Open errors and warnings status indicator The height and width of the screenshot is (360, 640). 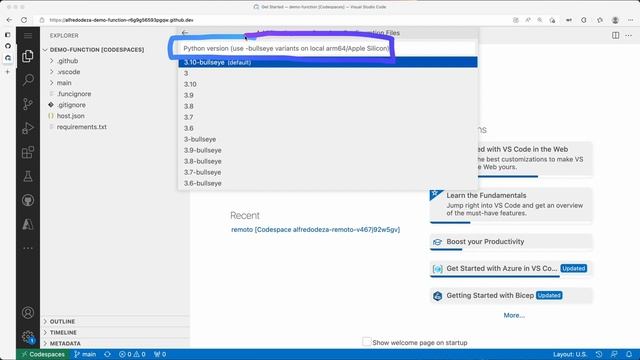tap(132, 354)
